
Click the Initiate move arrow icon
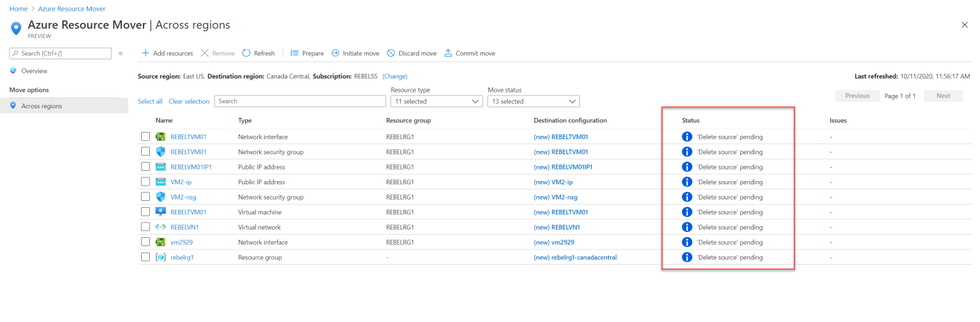(x=336, y=54)
